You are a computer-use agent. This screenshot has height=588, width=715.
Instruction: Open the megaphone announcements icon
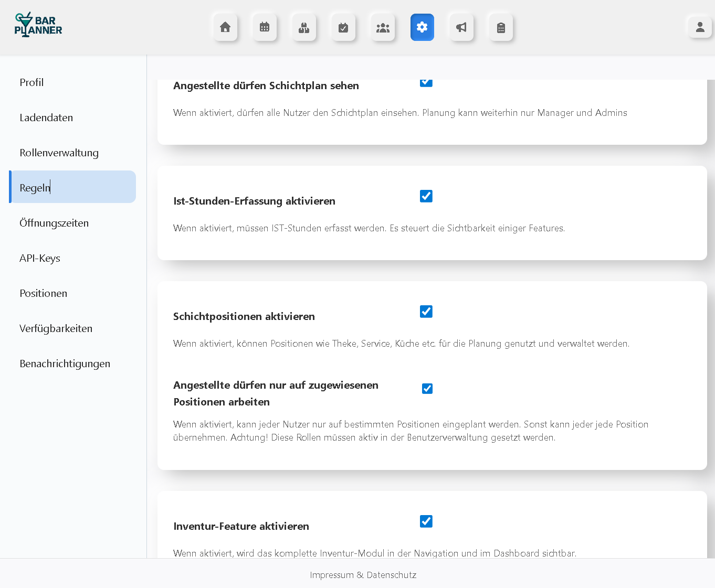point(461,27)
